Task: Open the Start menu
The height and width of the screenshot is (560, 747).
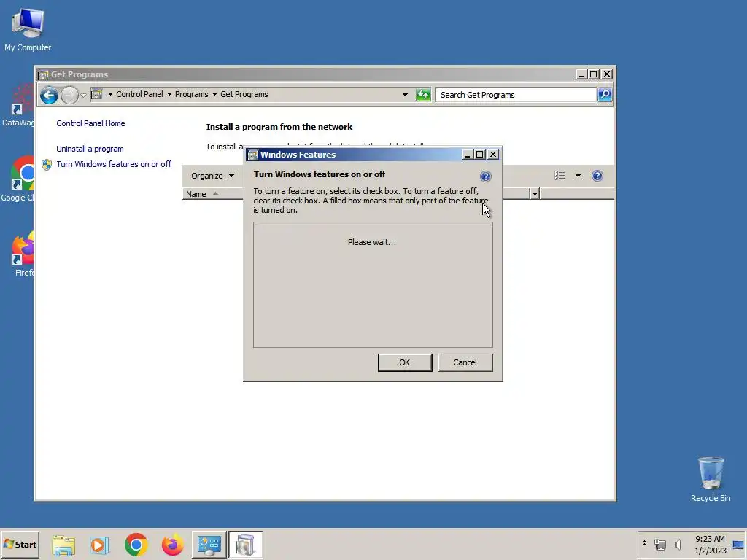Action: (x=20, y=544)
